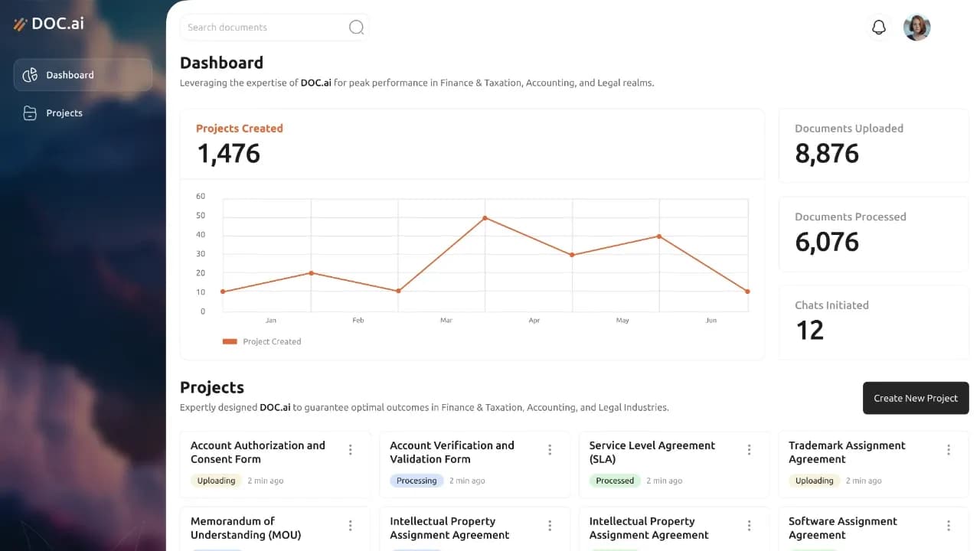Open options menu for Account Verification card
This screenshot has width=980, height=551.
tap(550, 450)
